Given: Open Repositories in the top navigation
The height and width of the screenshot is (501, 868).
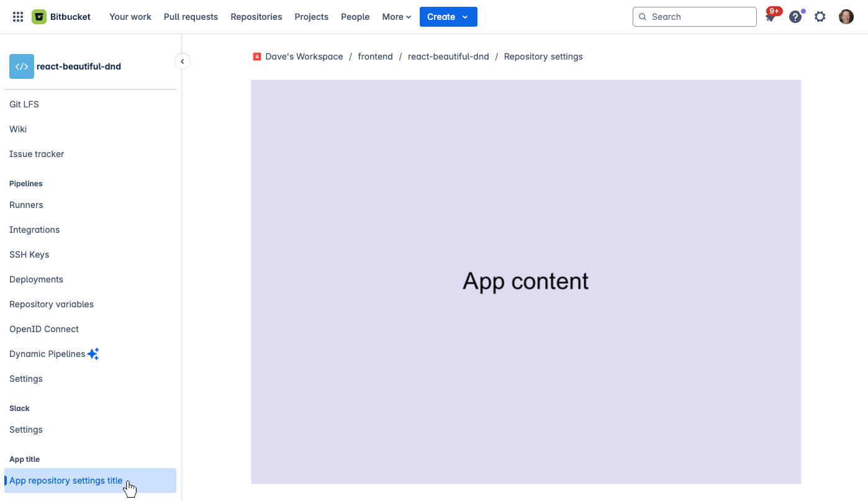Looking at the screenshot, I should (x=256, y=17).
